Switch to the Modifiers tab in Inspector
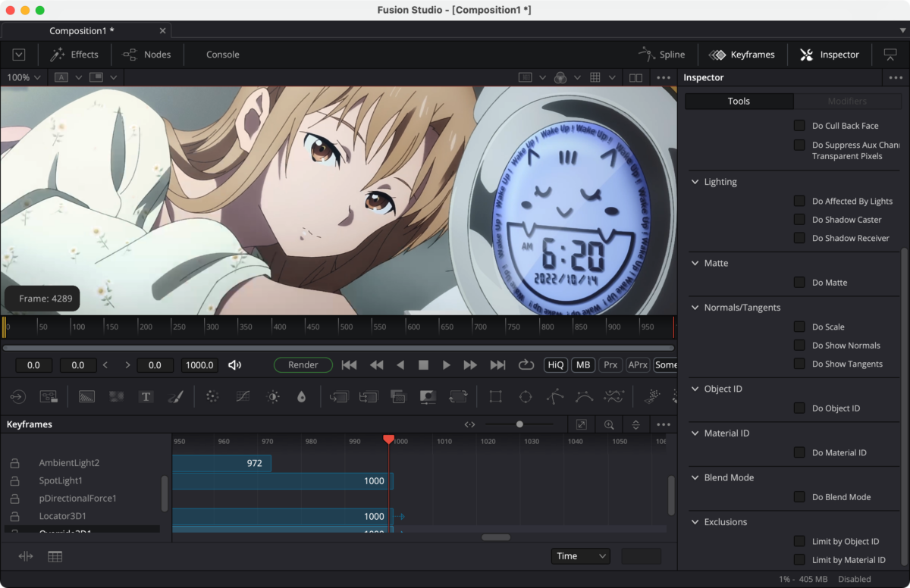Screen dimensions: 910x588 pos(847,102)
